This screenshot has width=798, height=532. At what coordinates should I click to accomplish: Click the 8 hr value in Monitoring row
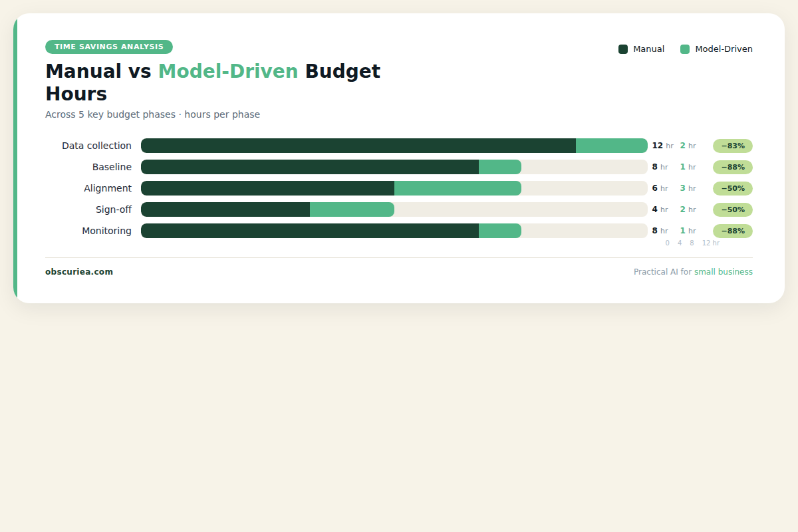point(660,231)
